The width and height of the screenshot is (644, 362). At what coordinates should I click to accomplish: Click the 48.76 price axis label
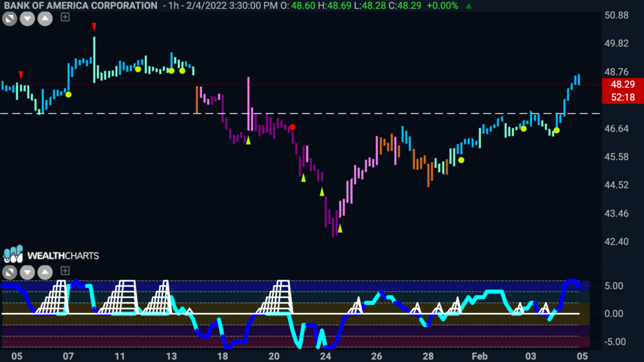(x=616, y=72)
